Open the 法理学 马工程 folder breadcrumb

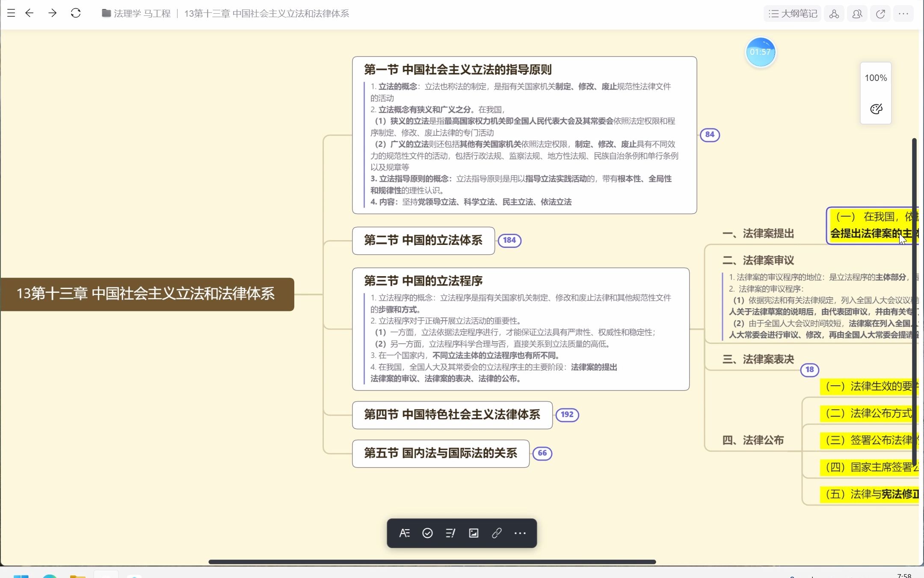click(136, 14)
